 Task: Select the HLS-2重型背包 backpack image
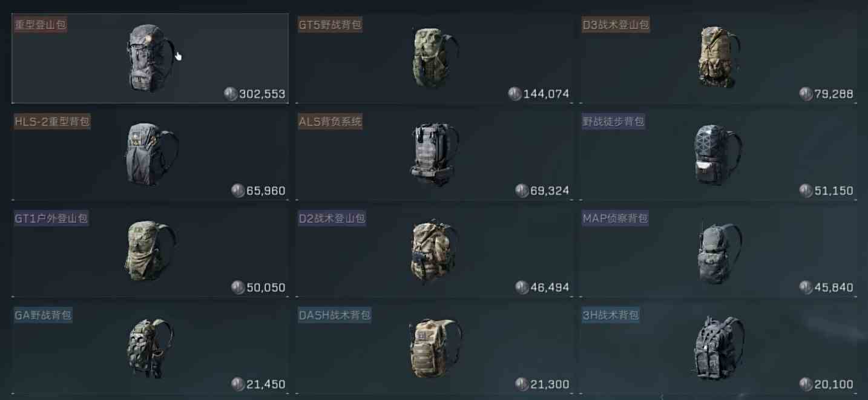click(x=151, y=154)
